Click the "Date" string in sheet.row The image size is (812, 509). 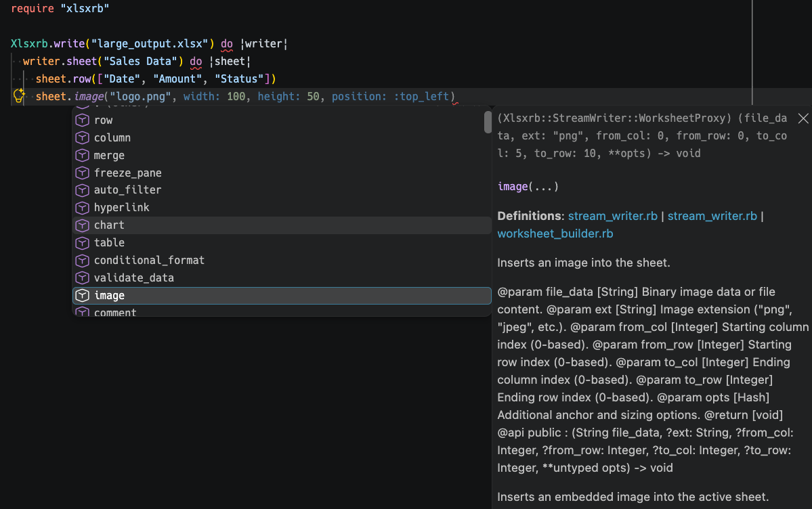click(x=122, y=79)
